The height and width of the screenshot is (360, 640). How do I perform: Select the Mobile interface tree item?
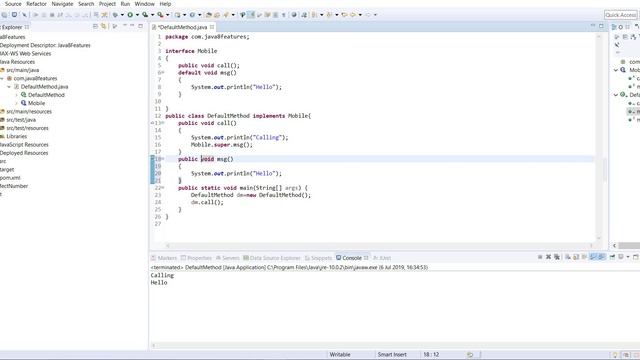[x=36, y=103]
